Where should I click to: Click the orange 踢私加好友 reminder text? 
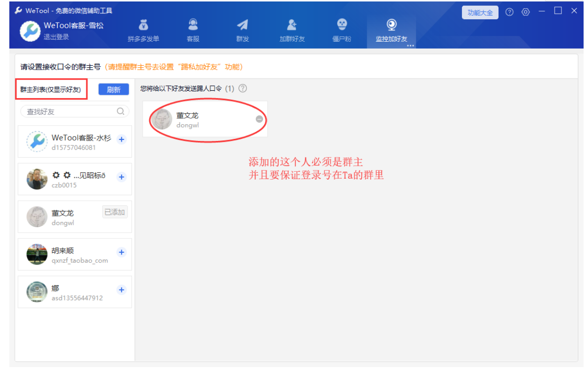[x=174, y=67]
